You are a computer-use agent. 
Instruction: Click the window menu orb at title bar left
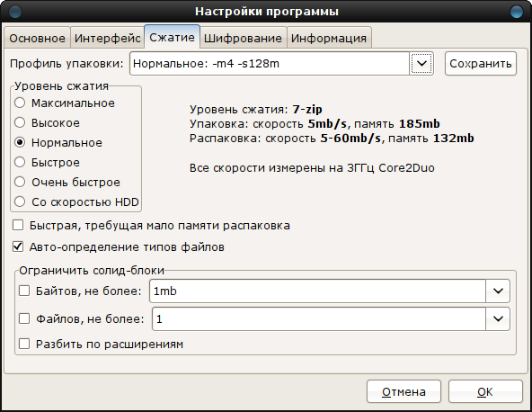[x=15, y=12]
